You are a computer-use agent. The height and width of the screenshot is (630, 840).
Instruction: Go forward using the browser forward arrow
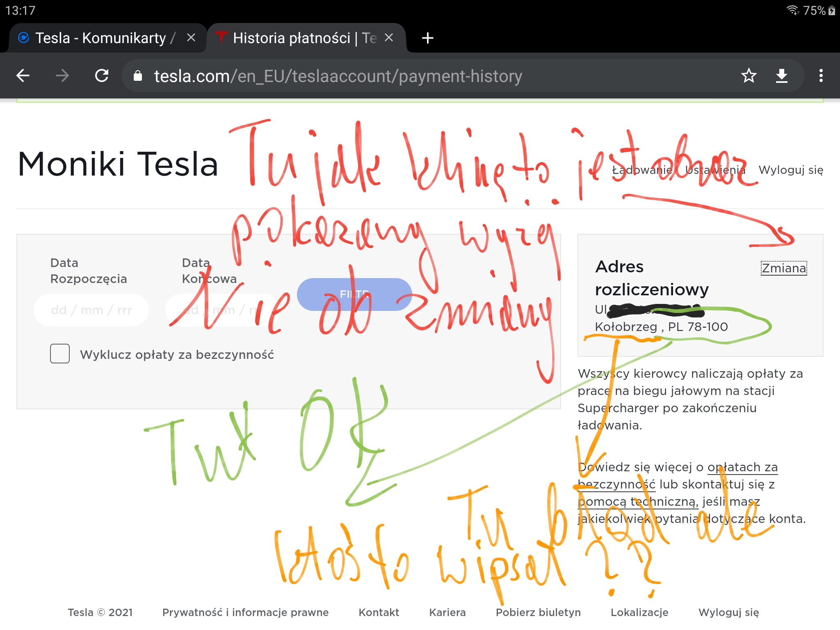click(x=62, y=76)
